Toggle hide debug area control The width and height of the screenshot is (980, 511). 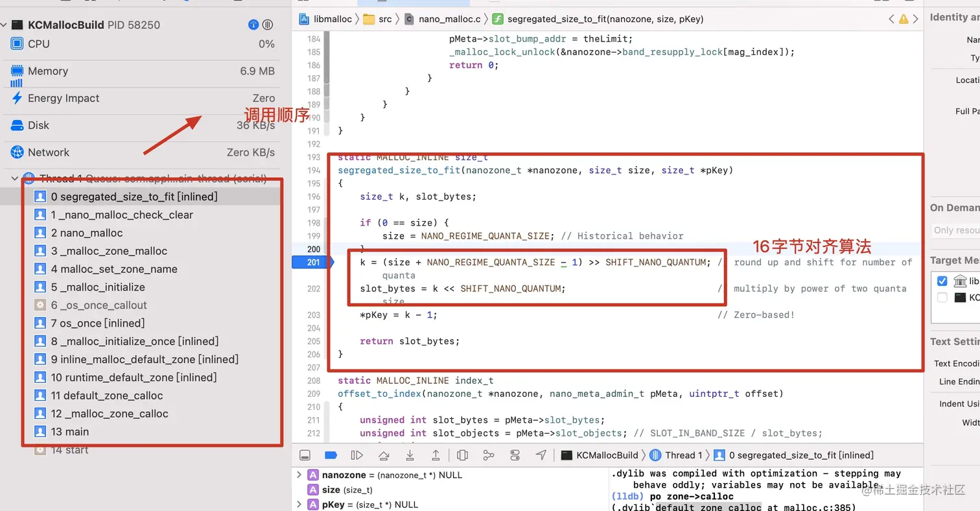click(x=305, y=455)
